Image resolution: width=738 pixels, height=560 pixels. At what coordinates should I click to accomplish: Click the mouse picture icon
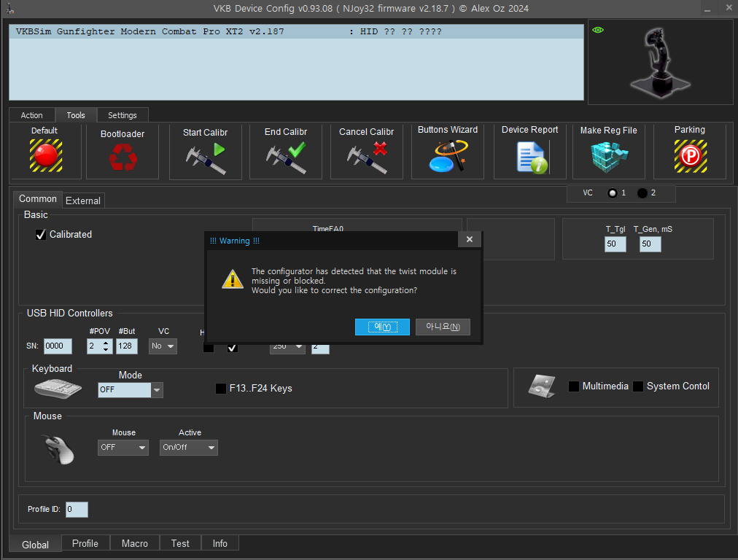click(x=59, y=449)
